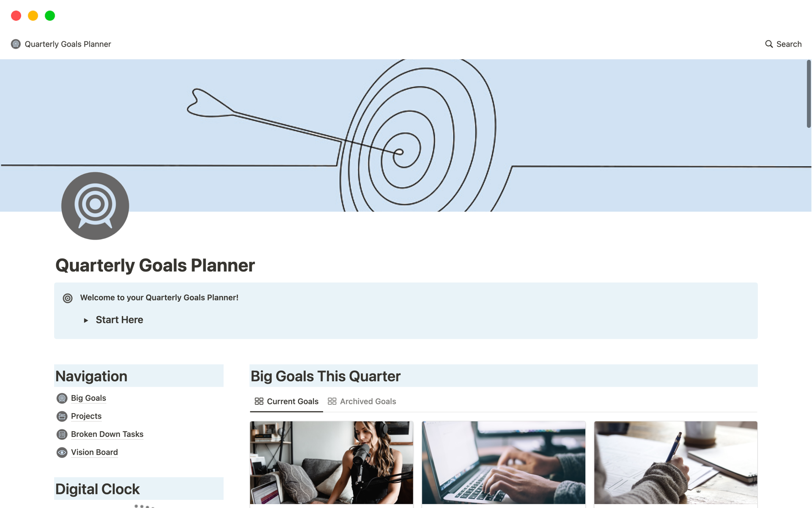Screen dimensions: 812x508
Task: Toggle the Projects navigation item
Action: (86, 416)
